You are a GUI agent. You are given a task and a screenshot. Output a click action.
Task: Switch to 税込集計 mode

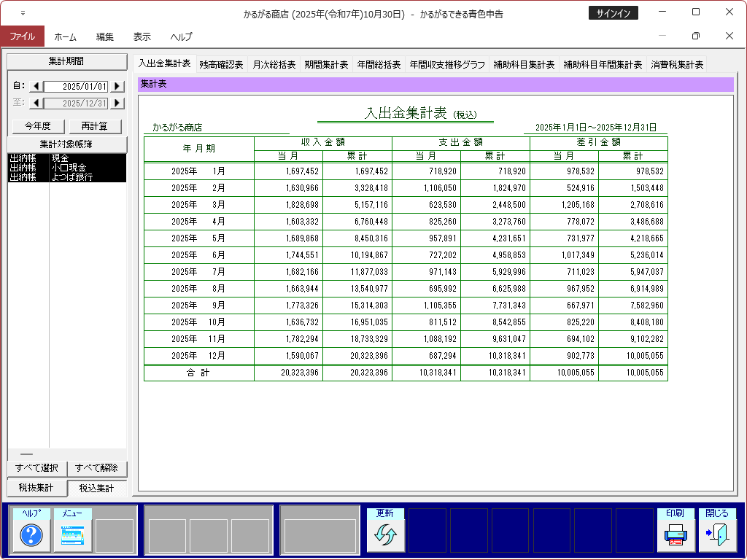click(x=97, y=488)
